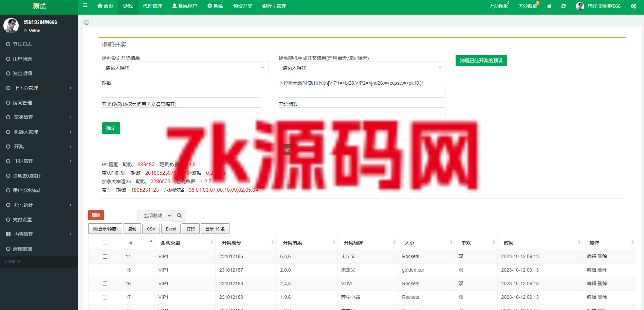Click the breadcrumb dashboard icon
The width and height of the screenshot is (644, 310).
click(x=86, y=22)
